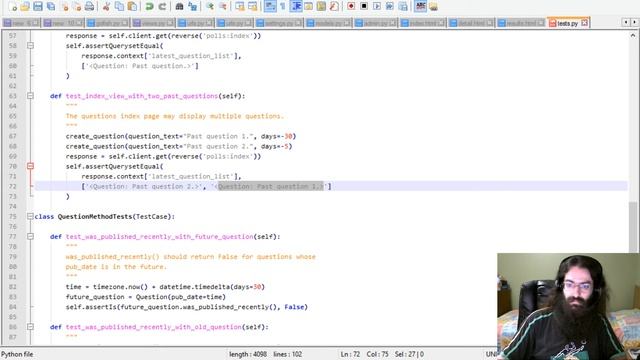Switch to the settings.py tab
Viewport: 640px width, 360px height.
click(280, 23)
